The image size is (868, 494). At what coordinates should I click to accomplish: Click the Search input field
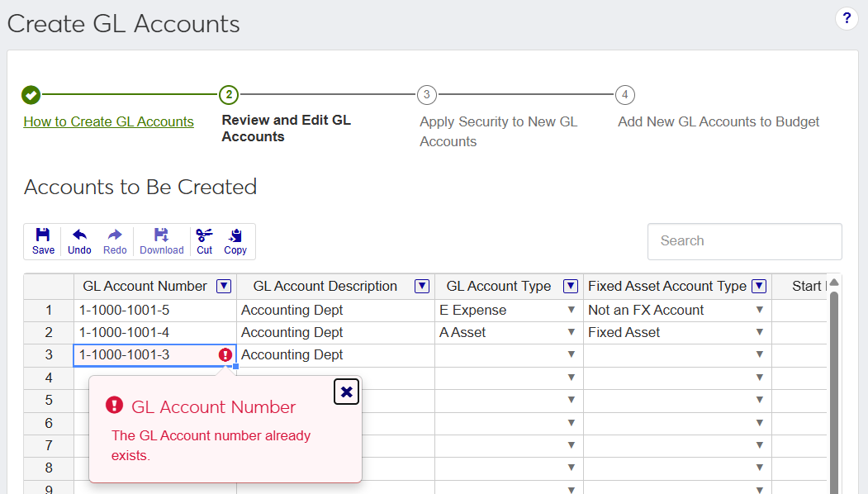[744, 241]
